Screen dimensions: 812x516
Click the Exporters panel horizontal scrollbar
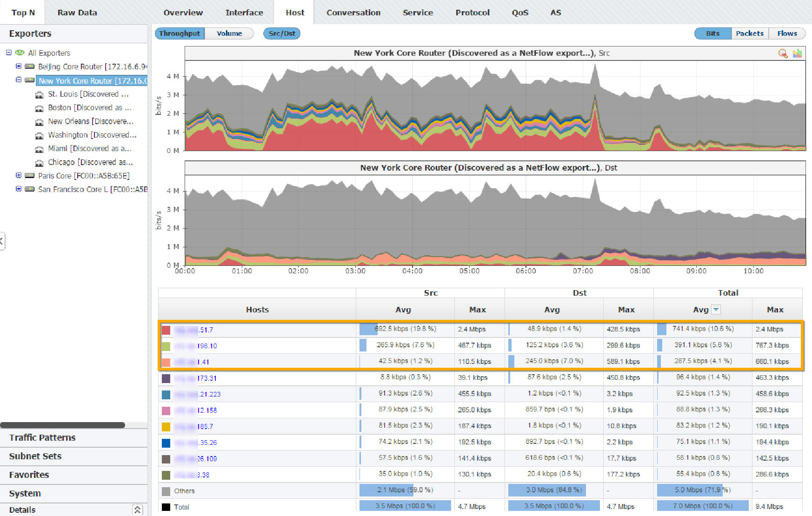[63, 424]
